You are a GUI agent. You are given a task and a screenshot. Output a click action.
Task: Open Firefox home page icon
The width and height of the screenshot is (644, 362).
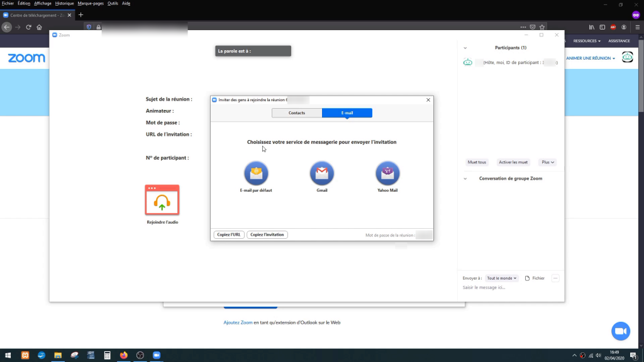[x=40, y=27]
